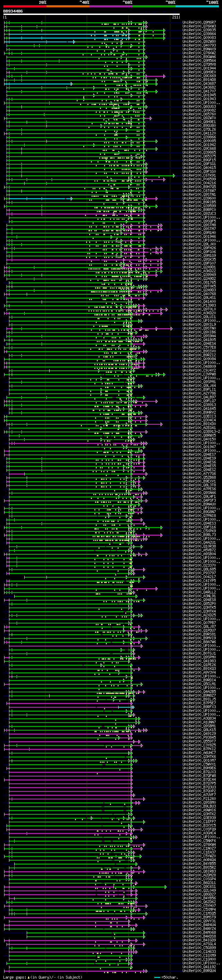Select the UniRef100_A7Y7G6 label
Image resolution: width=222 pixels, height=980 pixels.
pos(199,473)
